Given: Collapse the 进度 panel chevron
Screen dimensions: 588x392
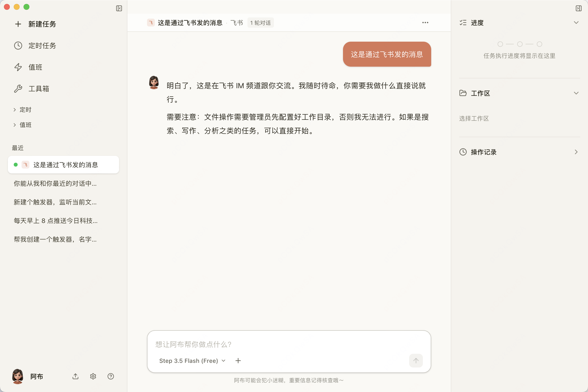Looking at the screenshot, I should (576, 23).
